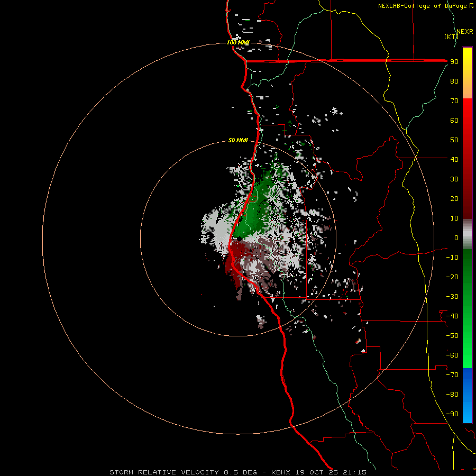The width and height of the screenshot is (476, 476).
Task: Click the NEXLAB-College of DuPage credit text
Action: [425, 6]
